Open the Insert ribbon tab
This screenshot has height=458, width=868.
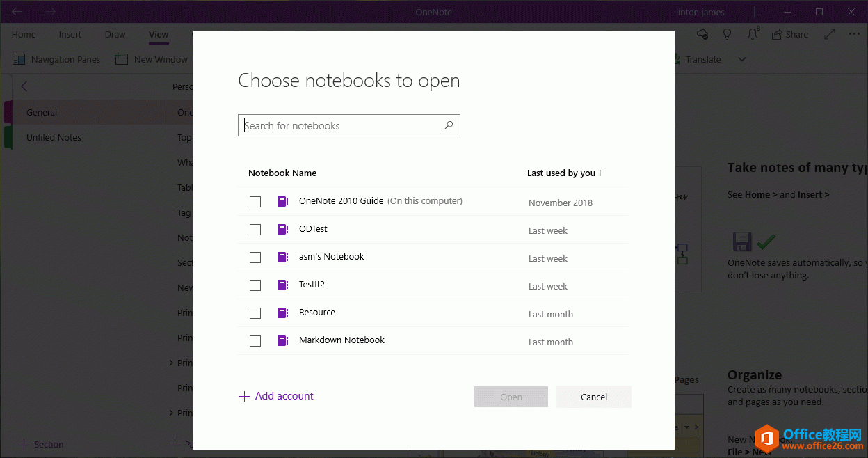(70, 34)
